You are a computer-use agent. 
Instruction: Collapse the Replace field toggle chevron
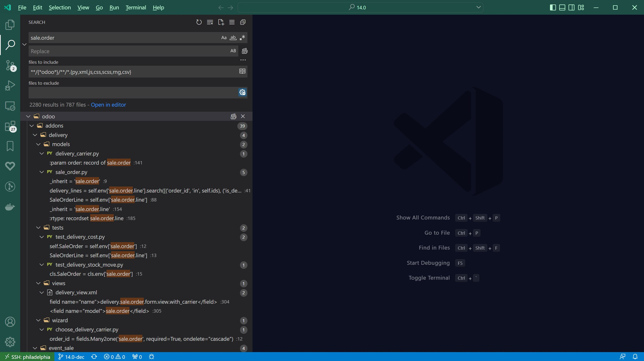pyautogui.click(x=25, y=45)
